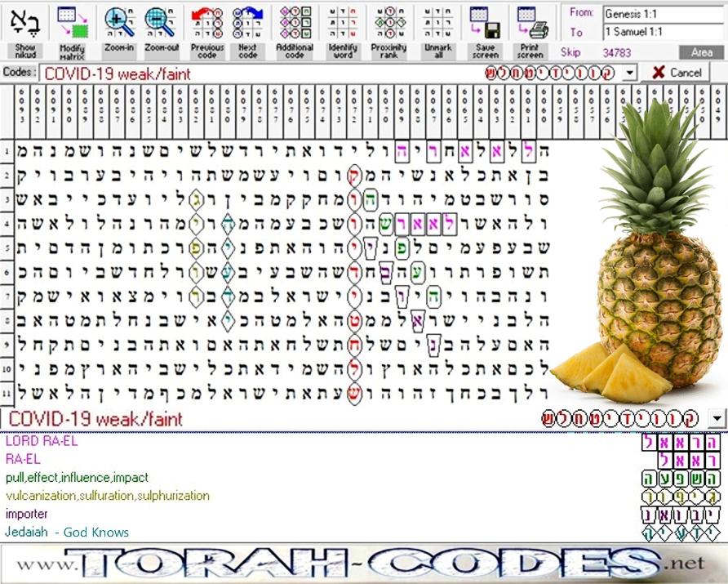This screenshot has height=584, width=728.
Task: Click matrix row header 4
Action: coord(7,224)
